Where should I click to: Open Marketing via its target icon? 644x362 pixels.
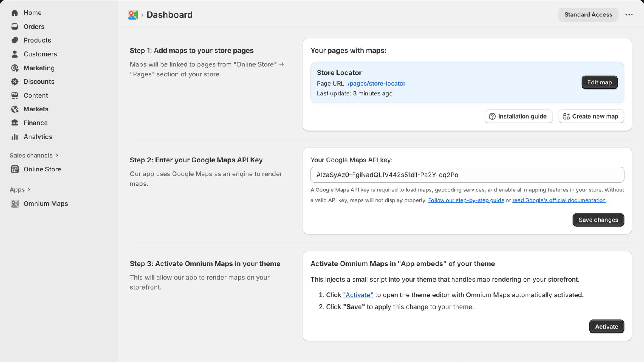(x=15, y=68)
